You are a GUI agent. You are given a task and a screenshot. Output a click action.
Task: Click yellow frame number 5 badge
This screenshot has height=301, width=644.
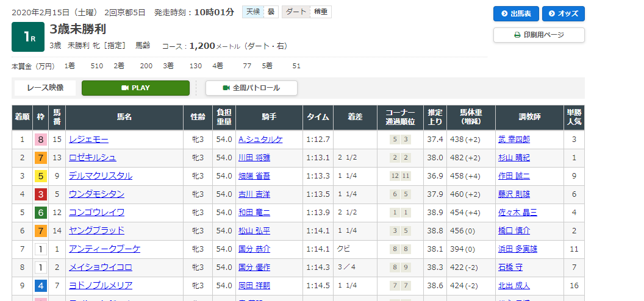tap(40, 176)
